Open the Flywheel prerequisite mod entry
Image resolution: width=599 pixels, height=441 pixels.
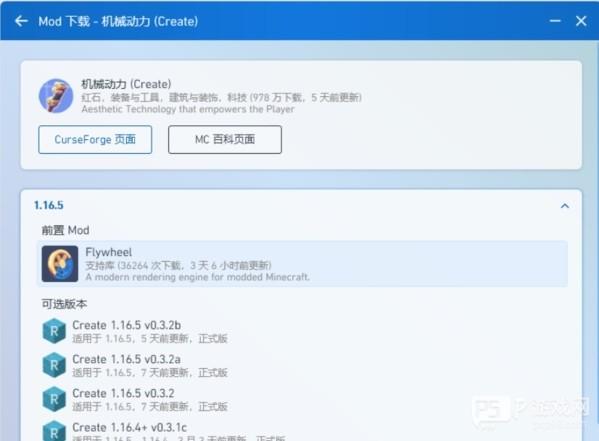302,264
